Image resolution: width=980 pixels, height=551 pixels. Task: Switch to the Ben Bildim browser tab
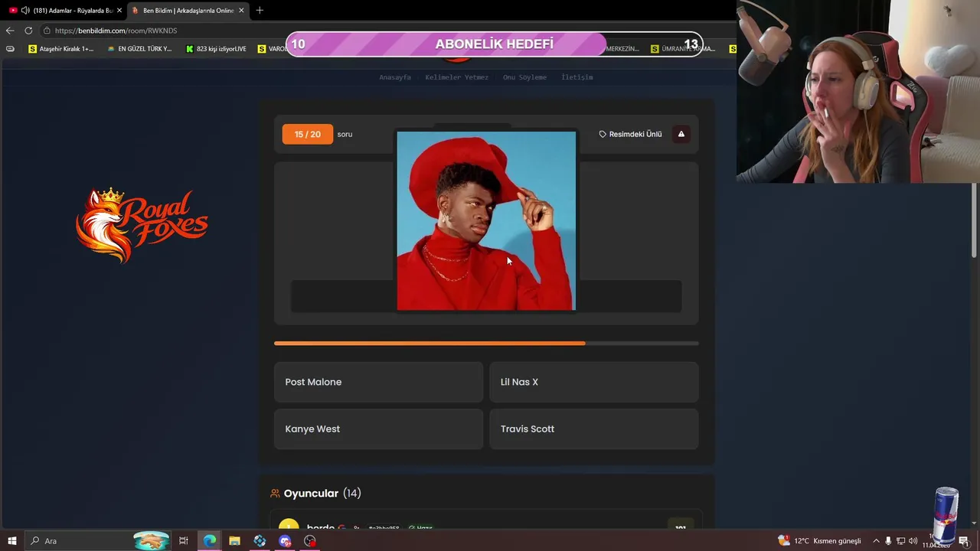tap(187, 10)
